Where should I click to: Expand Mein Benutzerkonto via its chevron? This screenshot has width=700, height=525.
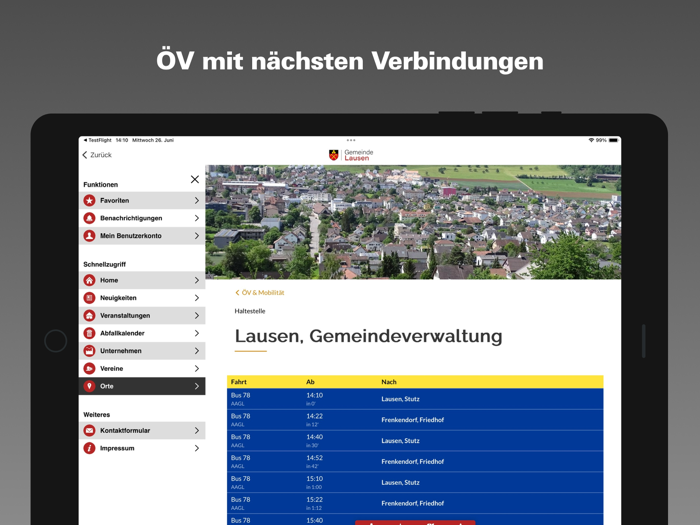[x=196, y=236]
